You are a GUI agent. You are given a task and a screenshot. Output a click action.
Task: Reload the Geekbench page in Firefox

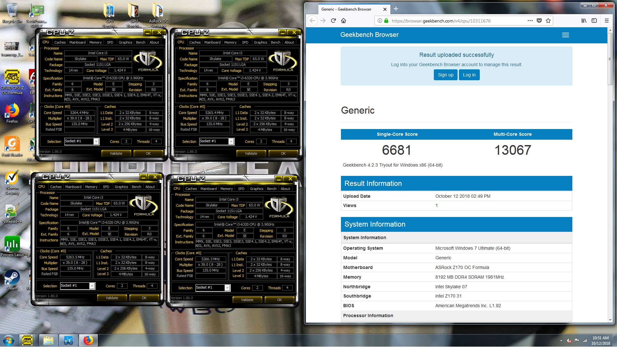(x=333, y=21)
